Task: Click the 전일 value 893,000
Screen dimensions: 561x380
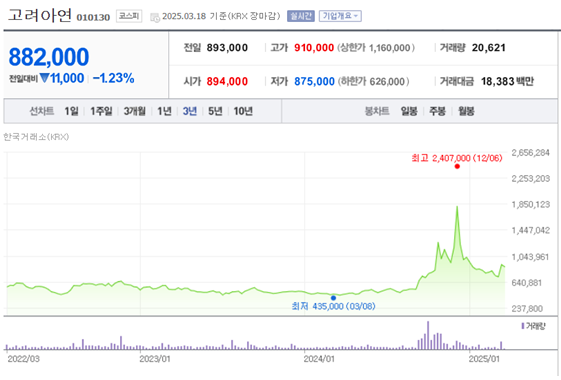Action: tap(227, 48)
